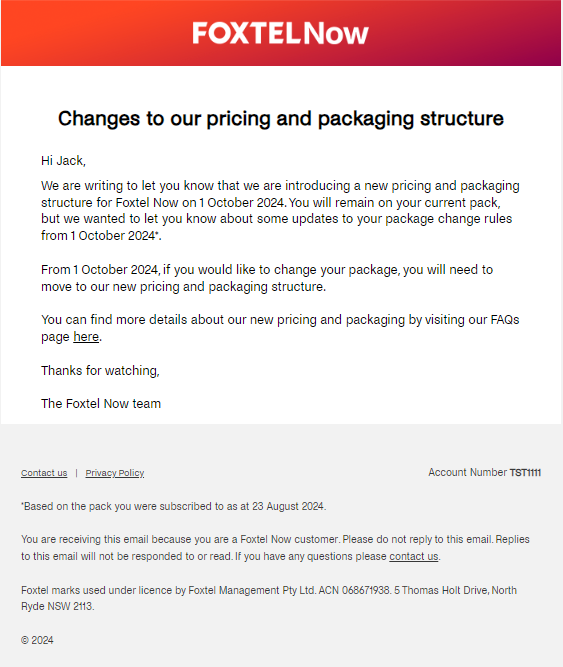Click the sentence "You can find more details"
This screenshot has width=563, height=667.
tap(280, 328)
